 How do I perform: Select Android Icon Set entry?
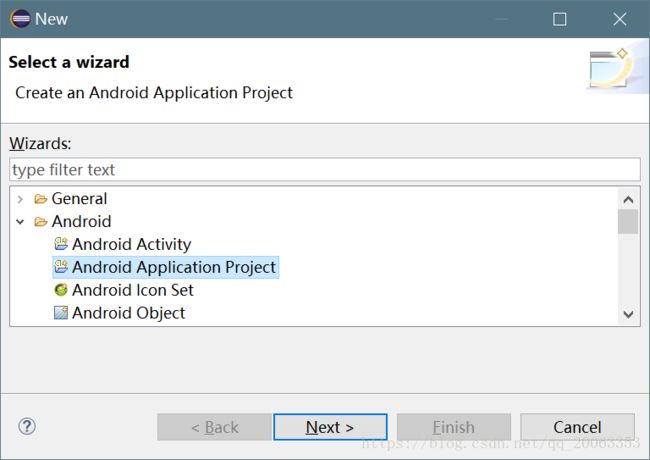(133, 290)
